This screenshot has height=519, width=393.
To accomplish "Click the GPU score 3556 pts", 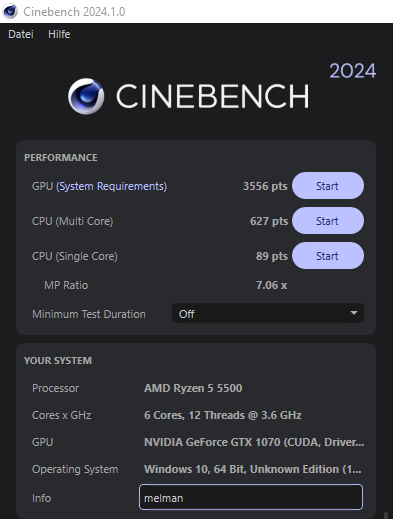I will (265, 186).
